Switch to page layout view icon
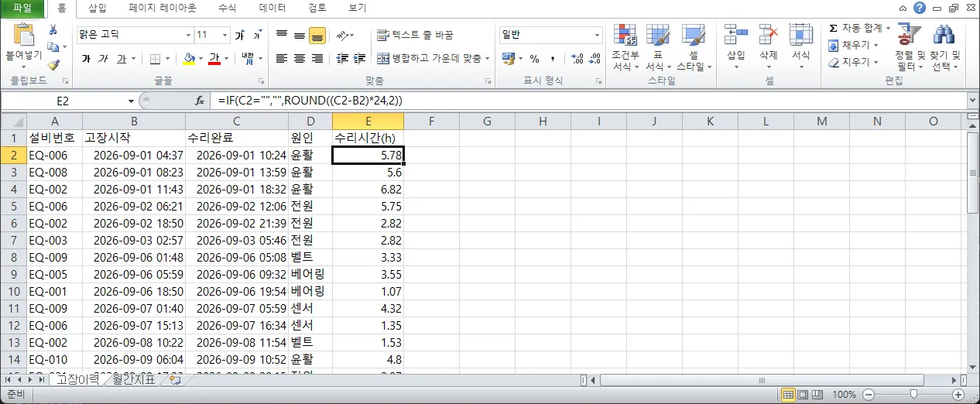Viewport: 980px width, 404px height. [x=803, y=395]
